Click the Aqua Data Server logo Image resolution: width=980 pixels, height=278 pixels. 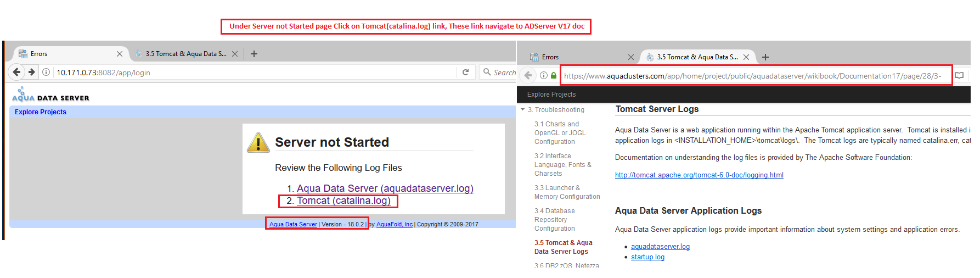coord(50,95)
